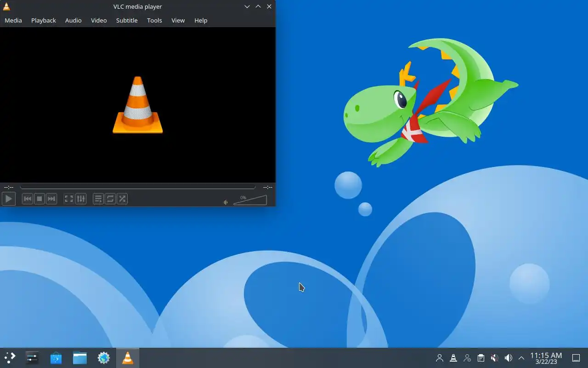This screenshot has width=588, height=368.
Task: Open the KDE application launcher
Action: [x=10, y=358]
